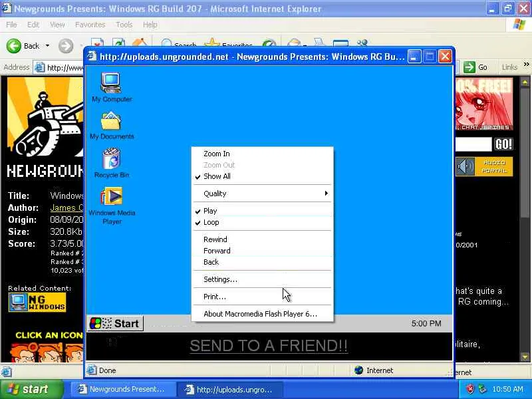Select Forward in the Flash menu

(262, 251)
